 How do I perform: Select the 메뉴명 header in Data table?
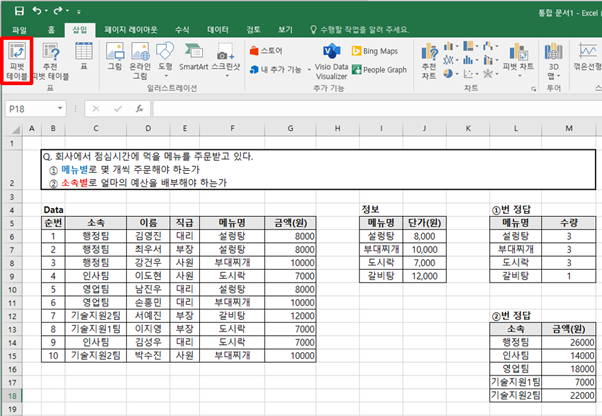tap(232, 223)
